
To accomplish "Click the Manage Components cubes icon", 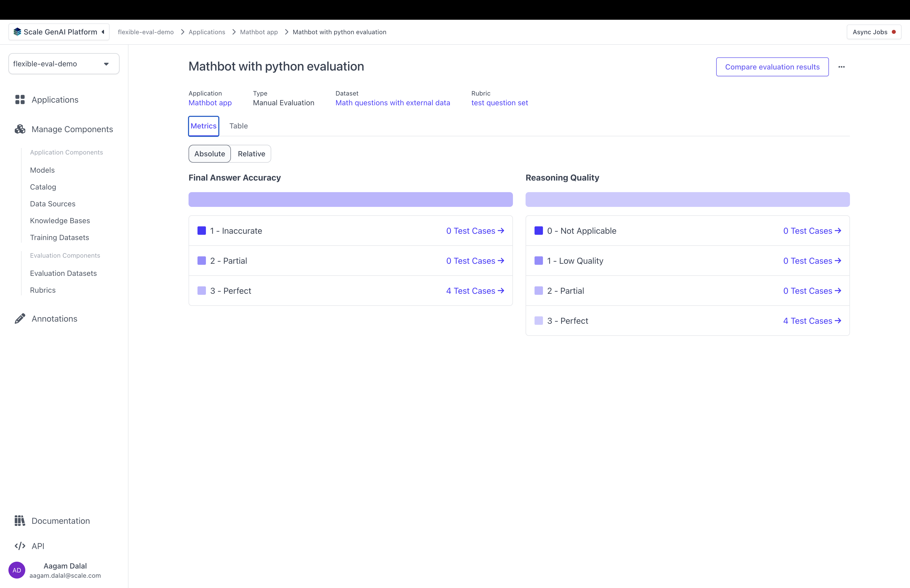I will coord(20,129).
